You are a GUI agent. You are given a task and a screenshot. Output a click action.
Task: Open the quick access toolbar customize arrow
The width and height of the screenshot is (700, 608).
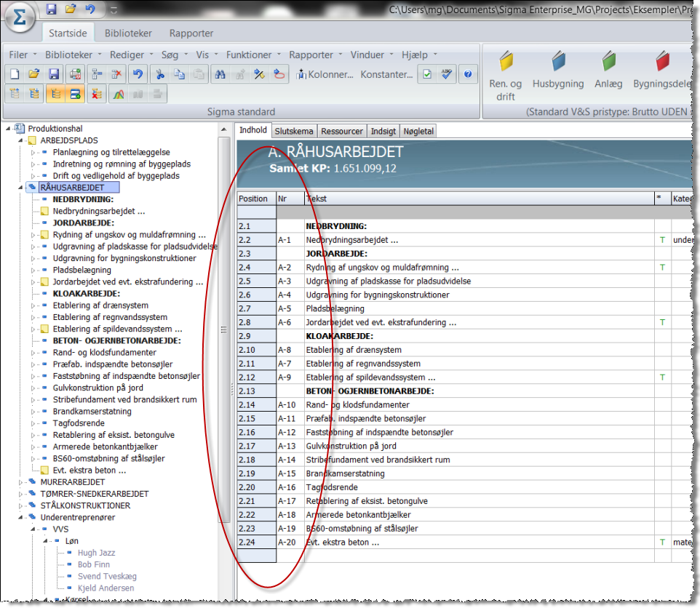[x=114, y=9]
